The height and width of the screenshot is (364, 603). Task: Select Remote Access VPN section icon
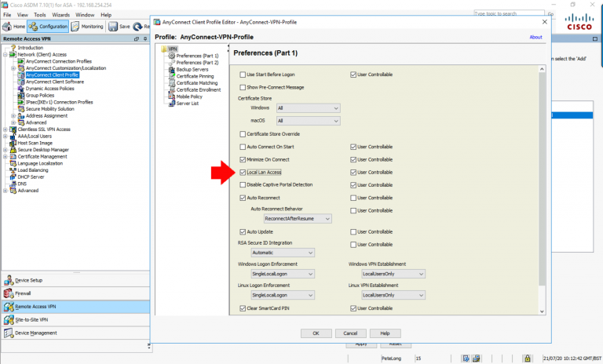[9, 307]
